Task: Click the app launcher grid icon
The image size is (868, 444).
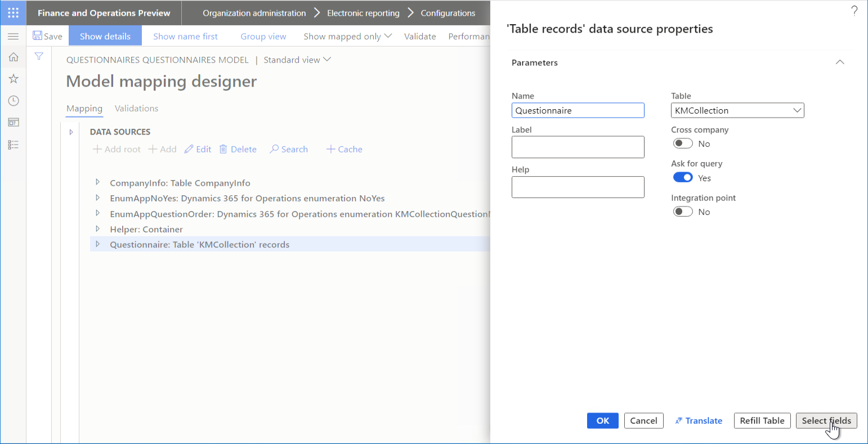Action: pyautogui.click(x=12, y=12)
